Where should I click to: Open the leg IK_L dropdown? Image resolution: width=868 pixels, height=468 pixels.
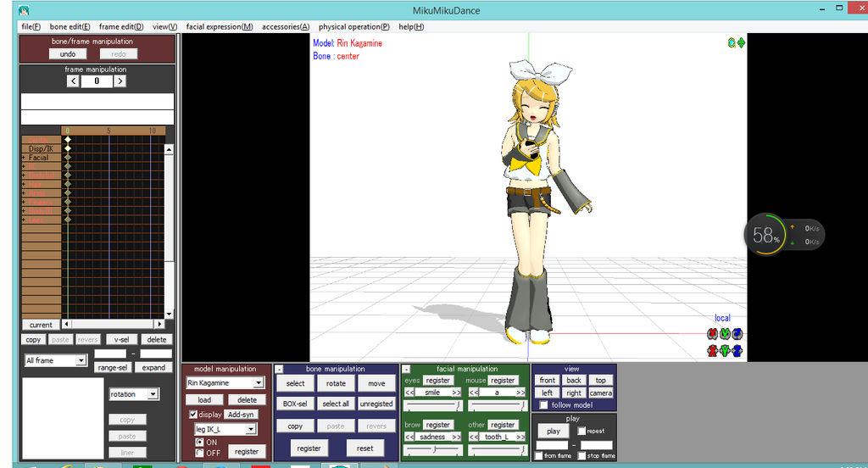(251, 429)
